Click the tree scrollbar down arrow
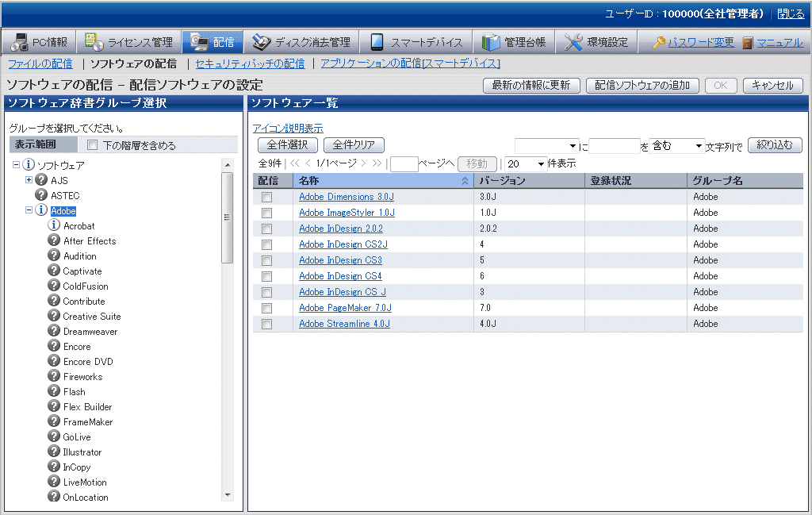This screenshot has height=515, width=812. click(x=227, y=495)
